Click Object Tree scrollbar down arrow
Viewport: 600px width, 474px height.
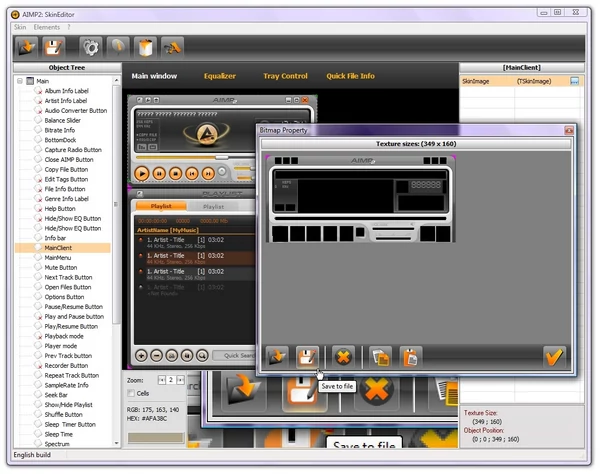point(116,443)
